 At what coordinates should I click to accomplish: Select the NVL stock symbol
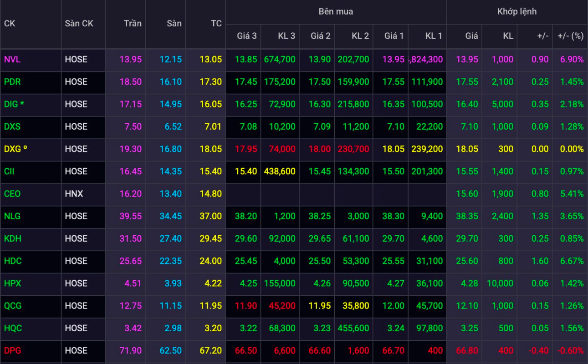click(x=12, y=59)
